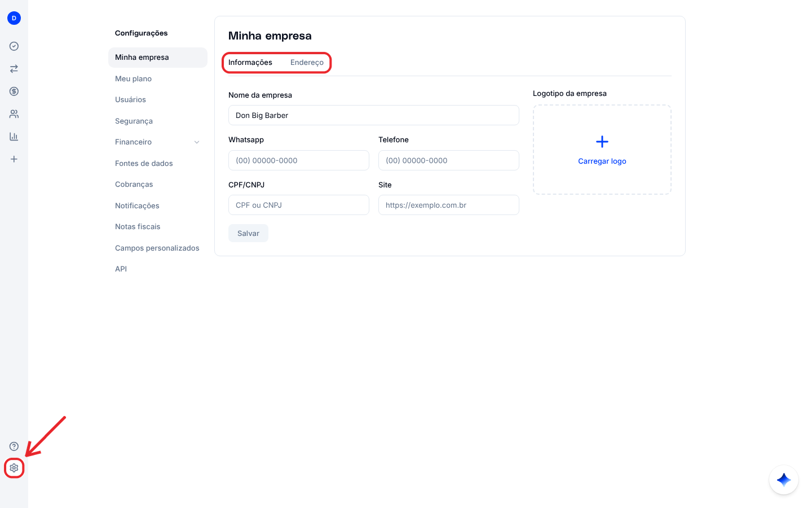Switch to the Informações tab
The width and height of the screenshot is (812, 508).
pyautogui.click(x=250, y=63)
